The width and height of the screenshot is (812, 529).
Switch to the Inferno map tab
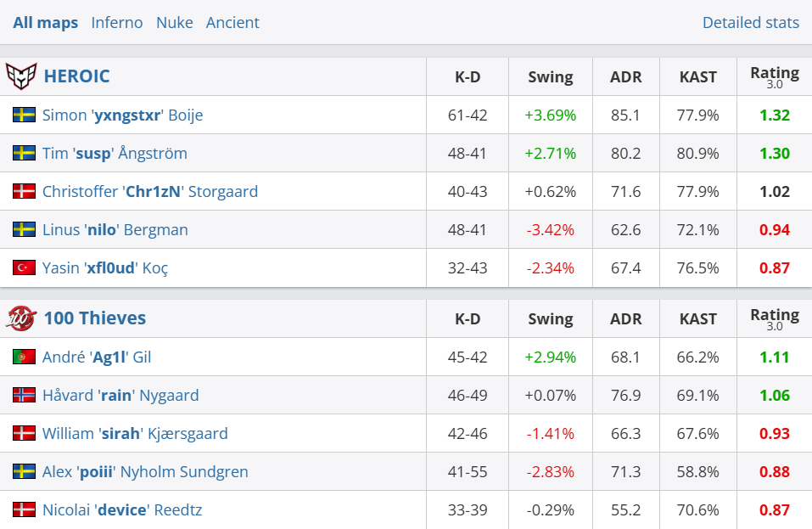pos(117,23)
